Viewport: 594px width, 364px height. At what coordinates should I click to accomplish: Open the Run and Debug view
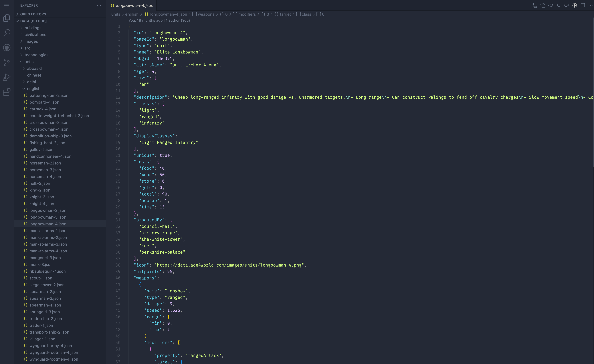pyautogui.click(x=7, y=77)
